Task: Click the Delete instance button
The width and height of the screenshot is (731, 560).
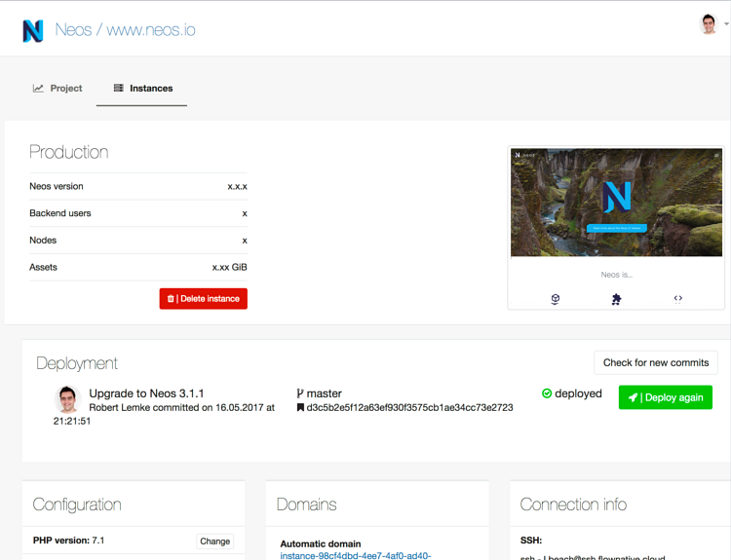Action: [x=204, y=299]
